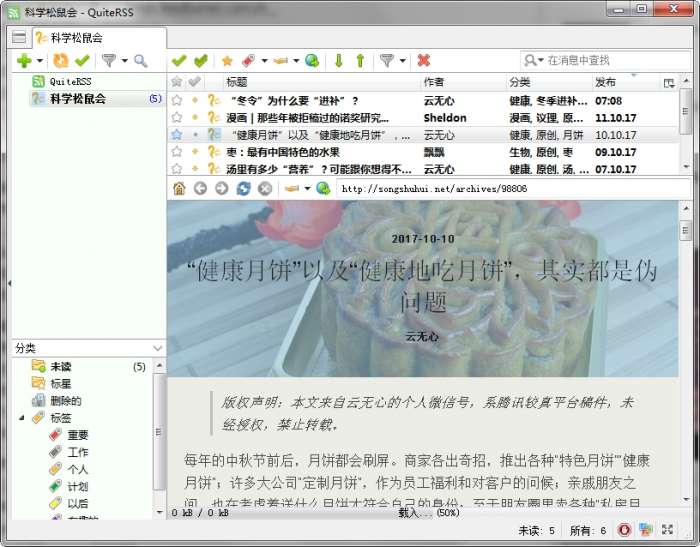Viewport: 700px width, 547px height.
Task: Open search options dropdown by magnifier
Action: click(x=534, y=60)
